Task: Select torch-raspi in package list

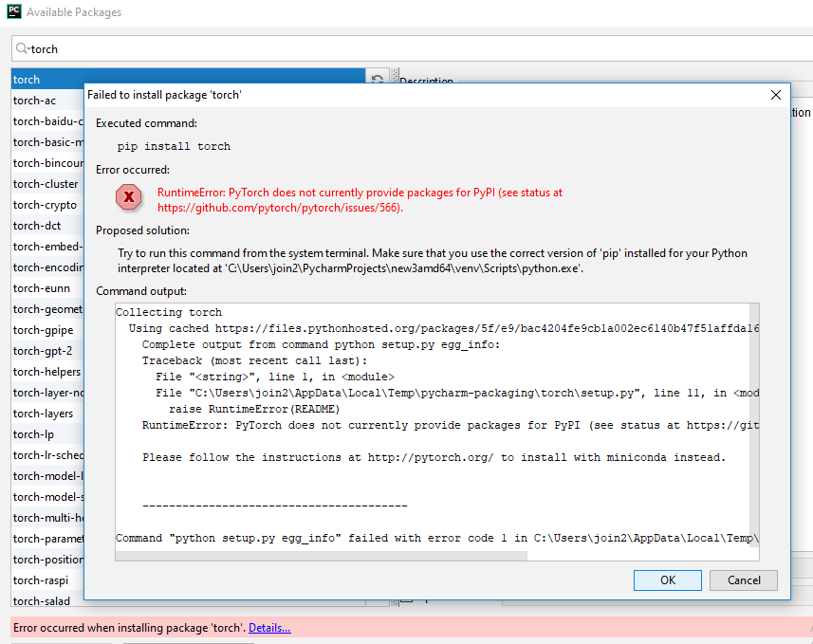Action: click(x=47, y=580)
